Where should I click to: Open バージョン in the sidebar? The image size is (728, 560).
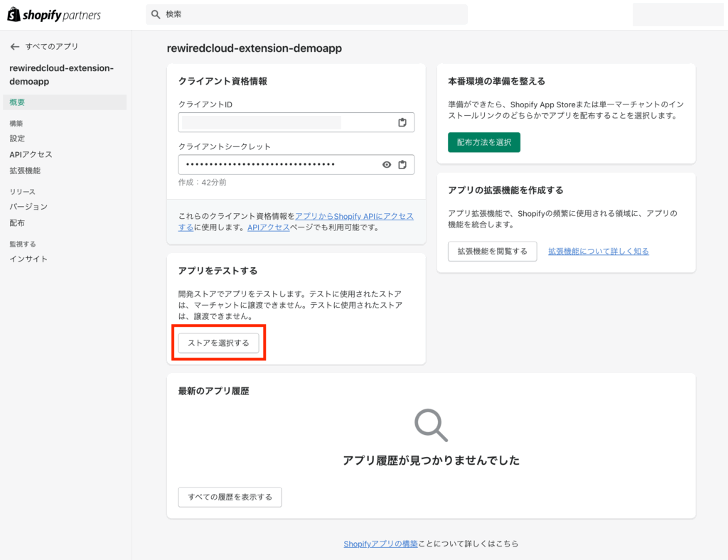coord(28,207)
